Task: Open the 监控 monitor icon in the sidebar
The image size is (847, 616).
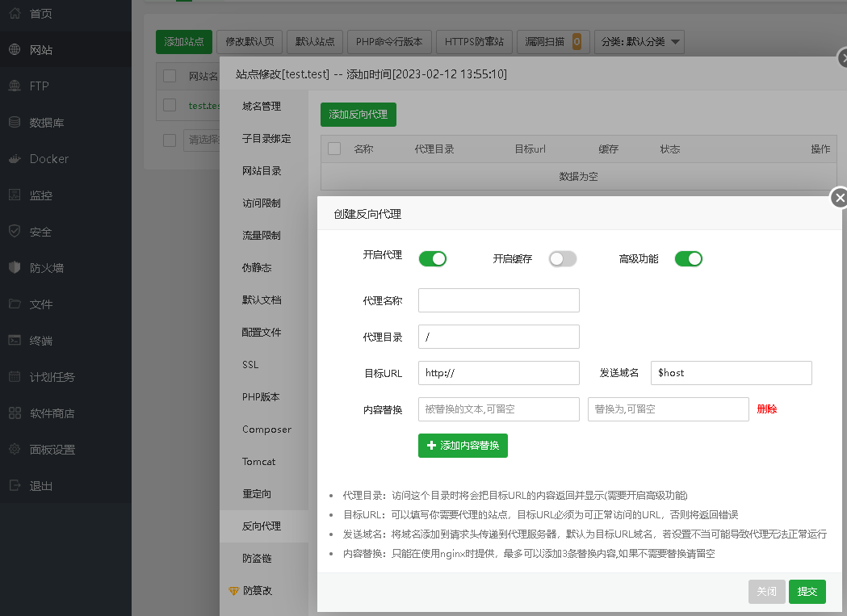Action: point(15,195)
